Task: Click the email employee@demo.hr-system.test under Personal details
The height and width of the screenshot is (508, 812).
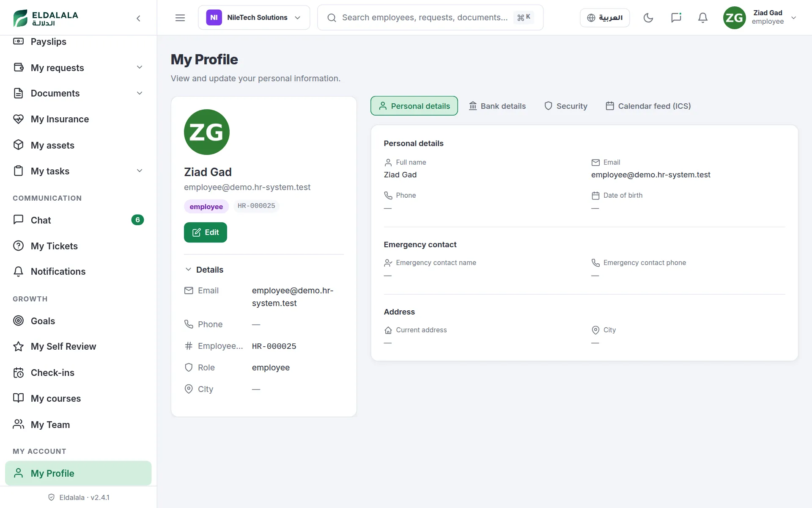Action: 650,175
